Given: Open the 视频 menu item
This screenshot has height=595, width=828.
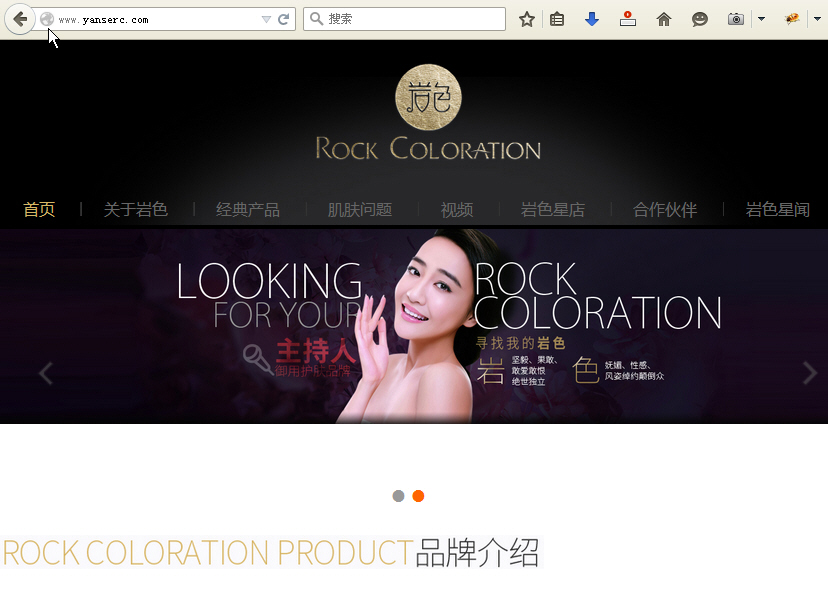Looking at the screenshot, I should click(x=457, y=210).
